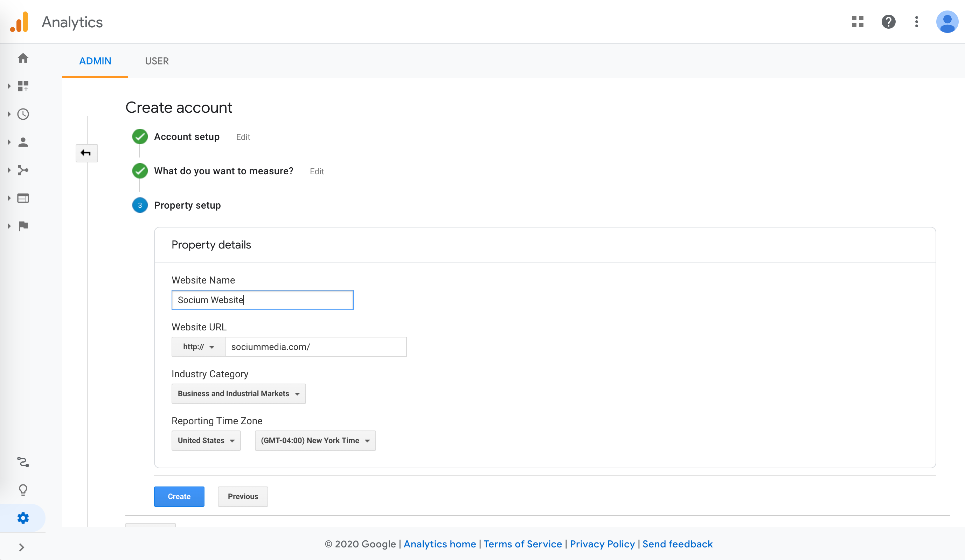Click Account setup green checkmark
This screenshot has height=560, width=965.
140,136
